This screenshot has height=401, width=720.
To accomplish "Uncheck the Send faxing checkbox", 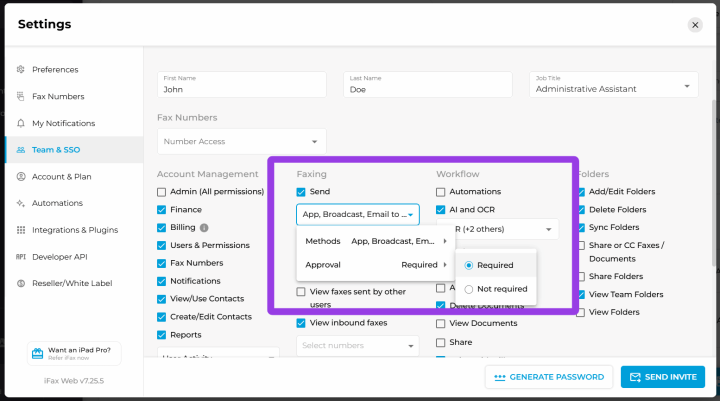I will pyautogui.click(x=301, y=191).
